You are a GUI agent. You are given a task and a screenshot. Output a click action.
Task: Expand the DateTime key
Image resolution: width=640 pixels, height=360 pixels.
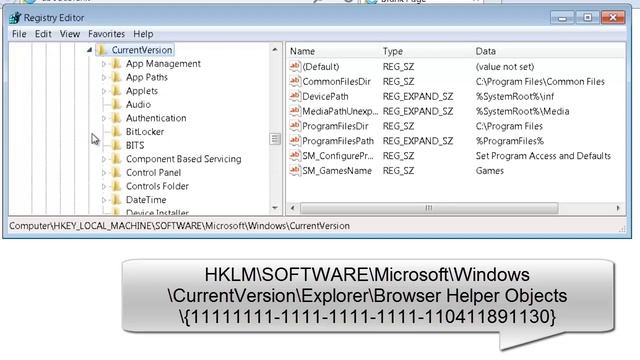(104, 200)
